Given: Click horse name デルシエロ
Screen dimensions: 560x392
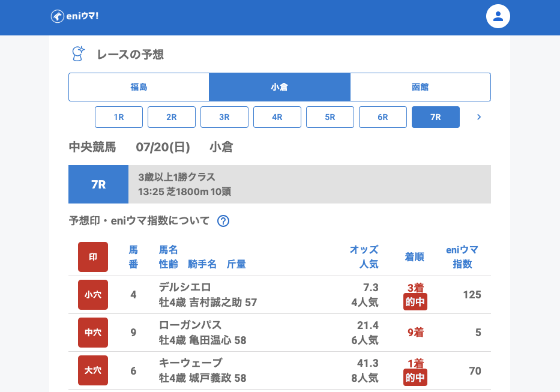Looking at the screenshot, I should (185, 287).
